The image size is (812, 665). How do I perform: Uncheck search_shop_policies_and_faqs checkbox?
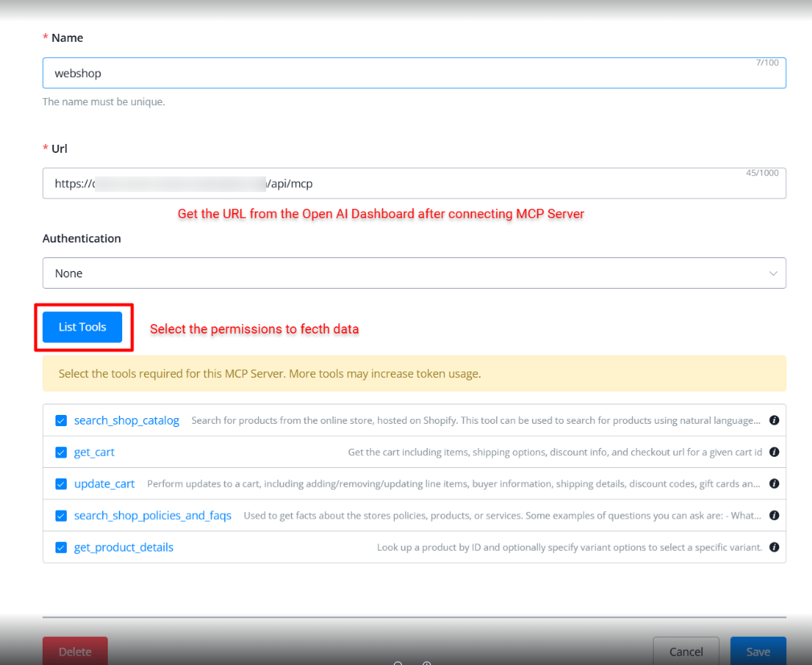pos(61,515)
